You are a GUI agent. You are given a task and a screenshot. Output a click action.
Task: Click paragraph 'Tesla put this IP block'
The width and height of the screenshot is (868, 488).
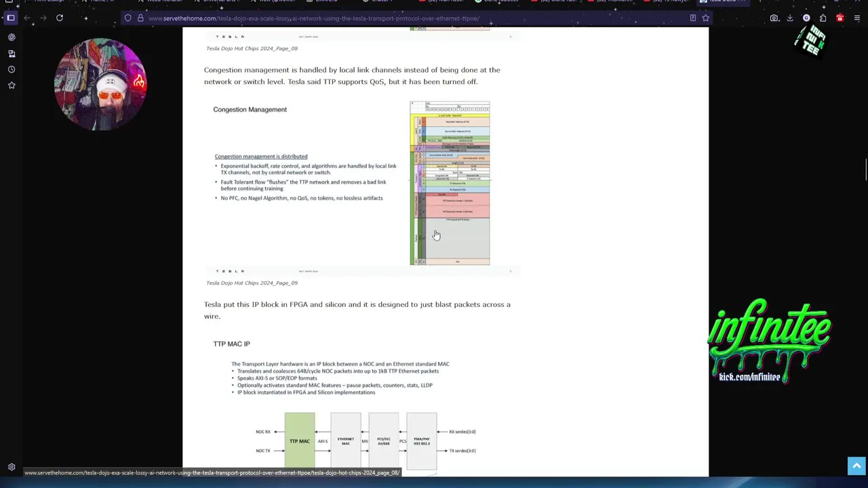(357, 310)
